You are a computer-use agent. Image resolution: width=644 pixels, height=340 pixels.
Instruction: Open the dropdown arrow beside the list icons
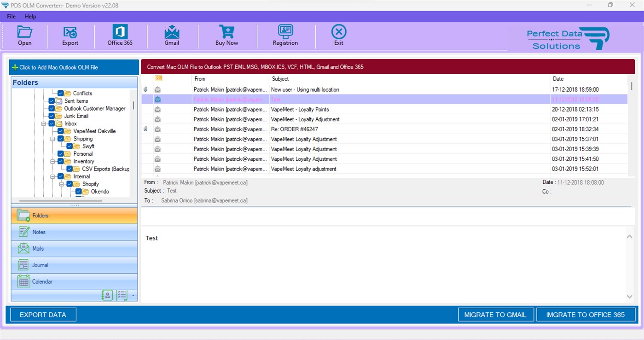(x=133, y=295)
